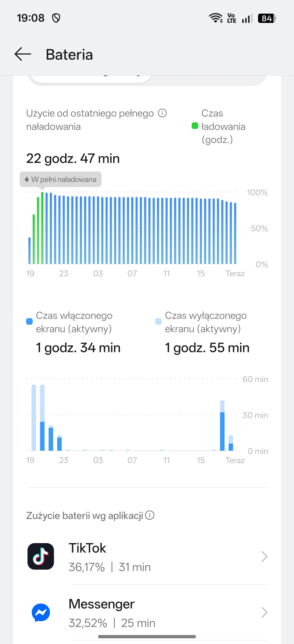Tap the battery level indicator showing 84
Image resolution: width=294 pixels, height=644 pixels.
pyautogui.click(x=267, y=18)
